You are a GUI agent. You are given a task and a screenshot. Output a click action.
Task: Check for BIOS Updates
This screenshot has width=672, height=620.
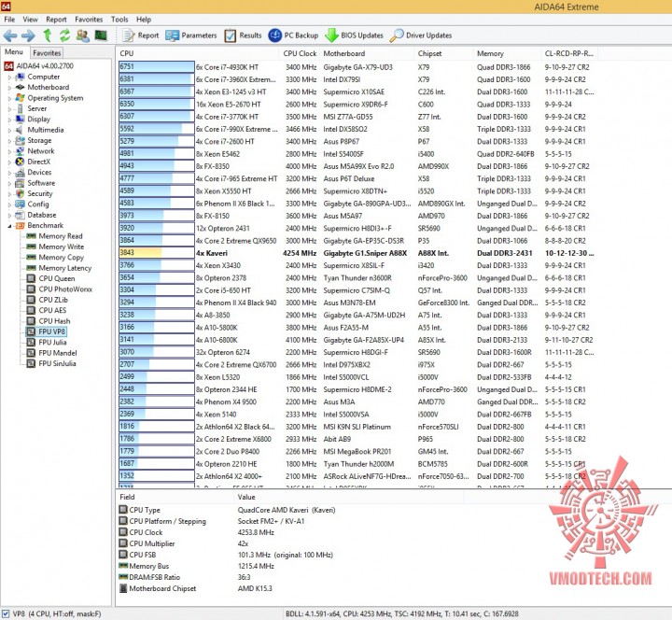pyautogui.click(x=355, y=35)
